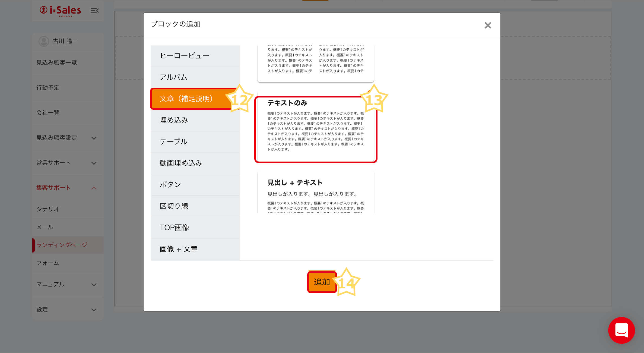Click the user avatar icon

click(x=44, y=41)
